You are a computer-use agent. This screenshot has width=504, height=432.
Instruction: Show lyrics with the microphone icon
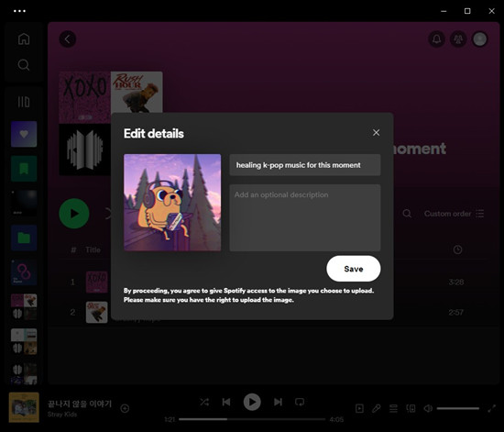[x=376, y=408]
